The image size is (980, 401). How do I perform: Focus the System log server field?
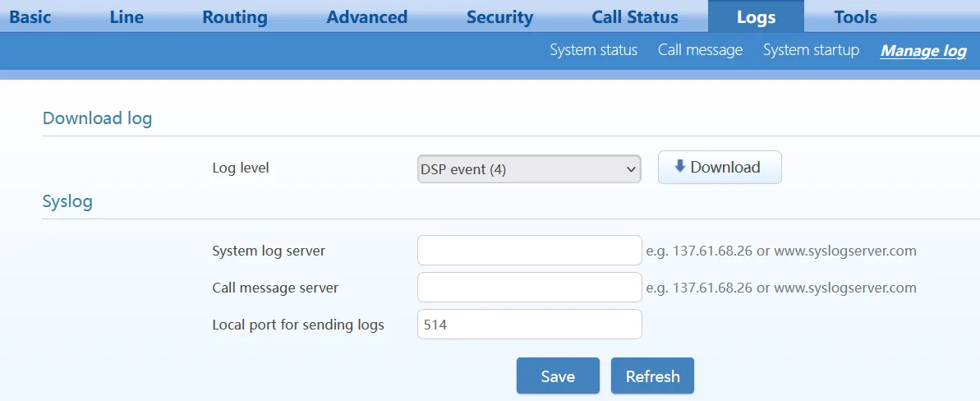(529, 251)
